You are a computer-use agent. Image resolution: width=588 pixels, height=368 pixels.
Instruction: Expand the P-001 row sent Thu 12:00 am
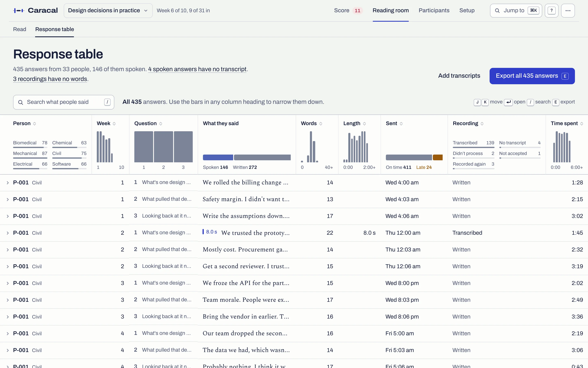tap(8, 233)
